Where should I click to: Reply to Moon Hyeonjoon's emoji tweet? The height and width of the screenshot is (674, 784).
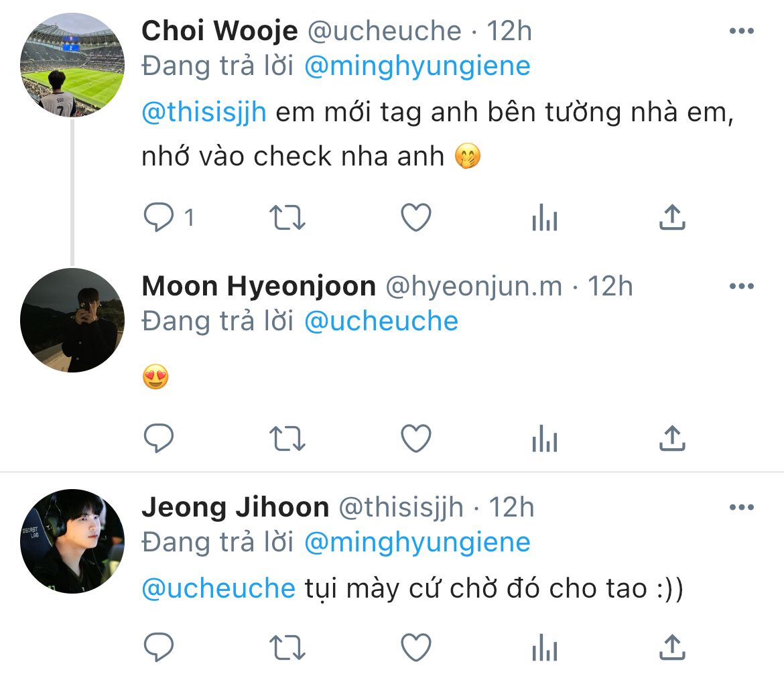[159, 439]
